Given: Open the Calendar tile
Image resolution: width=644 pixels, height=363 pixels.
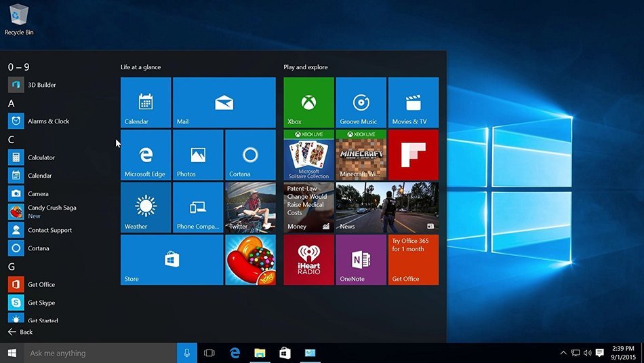Looking at the screenshot, I should 146,102.
